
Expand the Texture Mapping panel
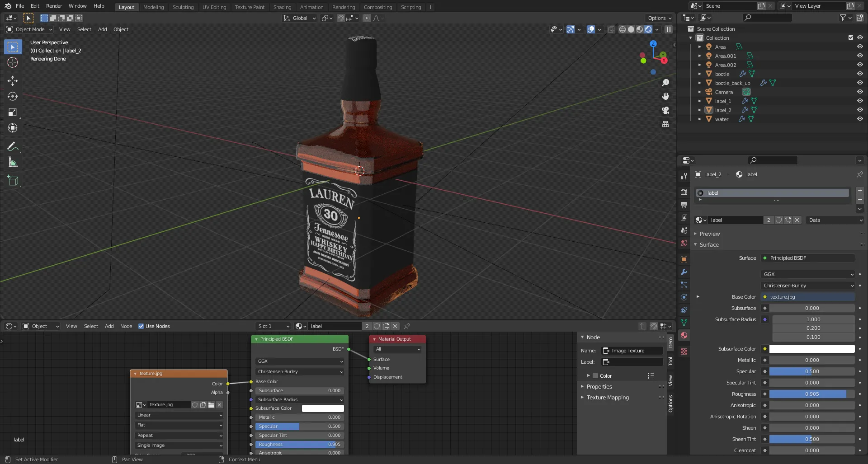[608, 398]
